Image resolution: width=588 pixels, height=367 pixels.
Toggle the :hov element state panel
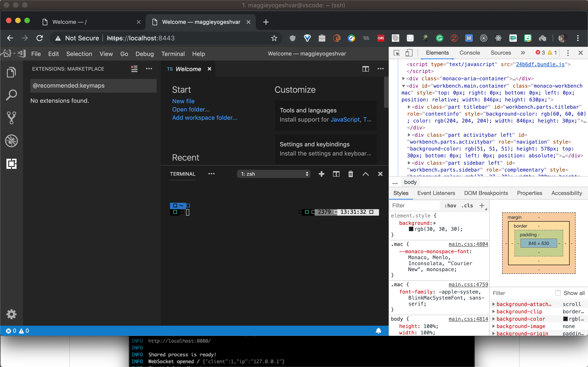450,206
